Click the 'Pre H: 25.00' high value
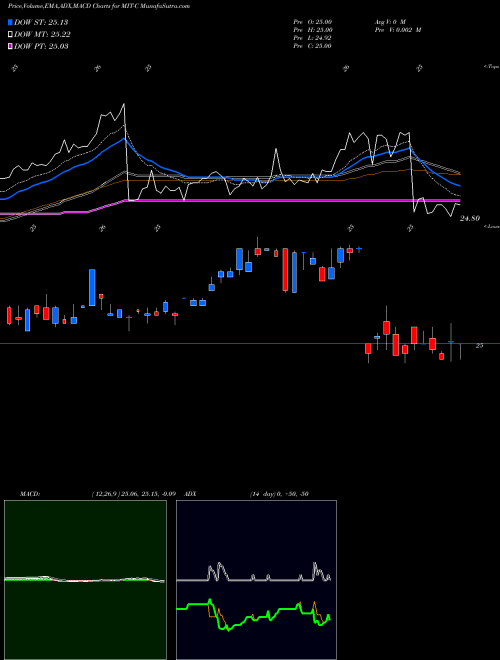Viewport: 500px width, 660px height. pyautogui.click(x=313, y=30)
